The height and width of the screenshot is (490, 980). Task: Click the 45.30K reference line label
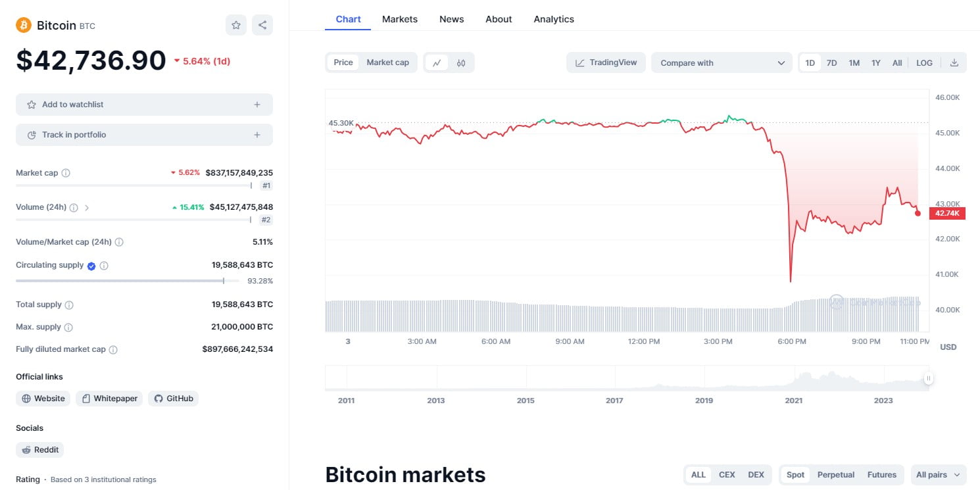click(x=341, y=123)
